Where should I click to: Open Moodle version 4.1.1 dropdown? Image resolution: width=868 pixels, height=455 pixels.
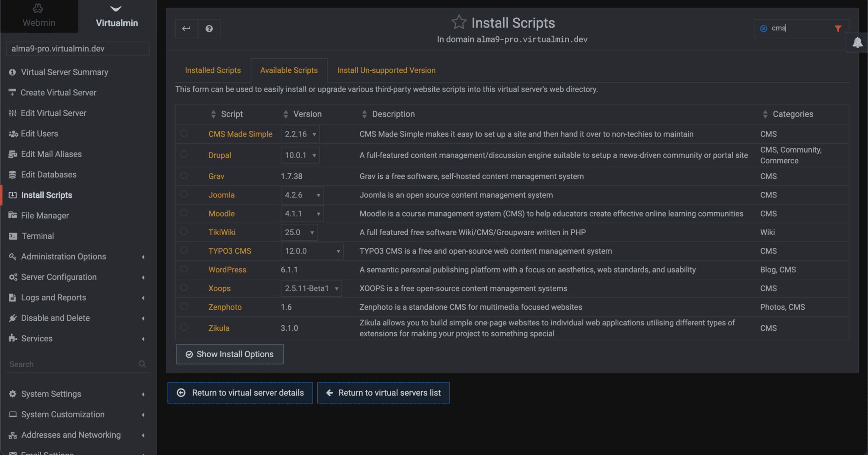coord(302,214)
